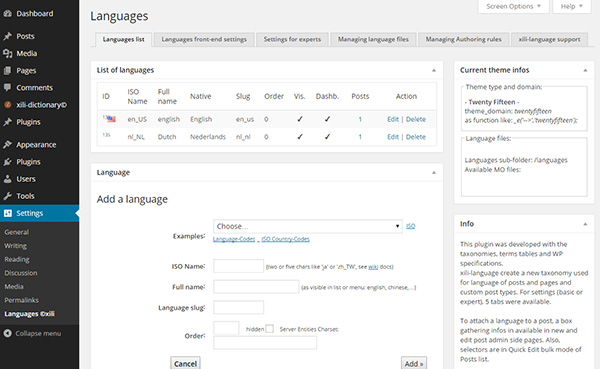Open Discussion settings submenu item
The width and height of the screenshot is (600, 369).
click(21, 273)
